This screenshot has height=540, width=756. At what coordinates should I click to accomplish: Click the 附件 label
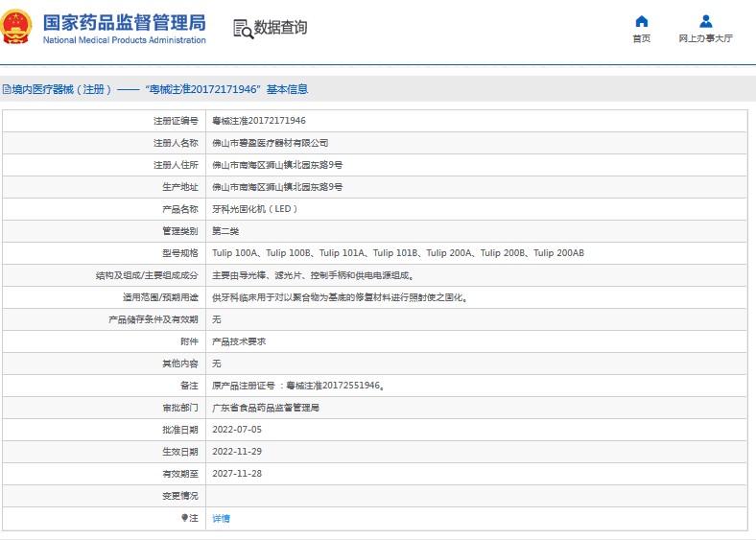[190, 341]
